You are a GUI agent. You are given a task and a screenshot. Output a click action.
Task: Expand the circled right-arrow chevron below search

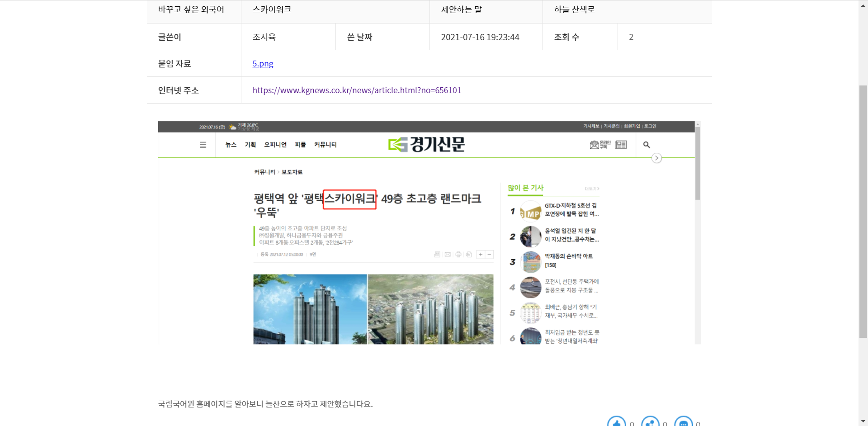point(656,158)
